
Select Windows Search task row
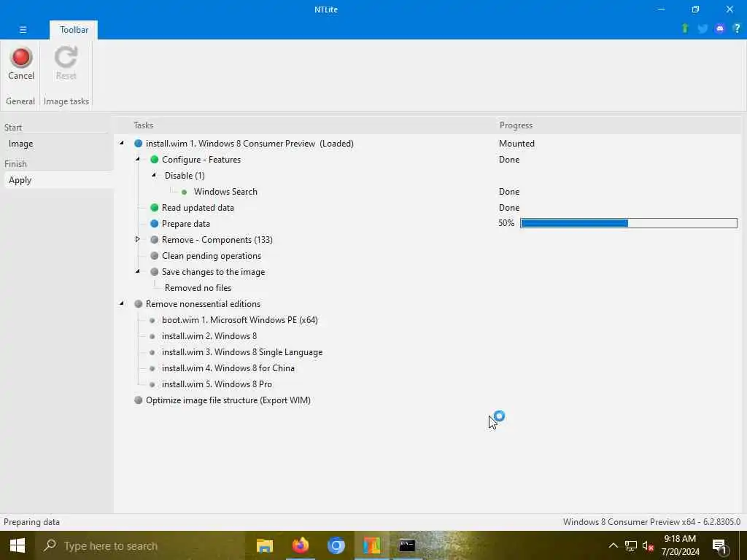click(x=225, y=192)
